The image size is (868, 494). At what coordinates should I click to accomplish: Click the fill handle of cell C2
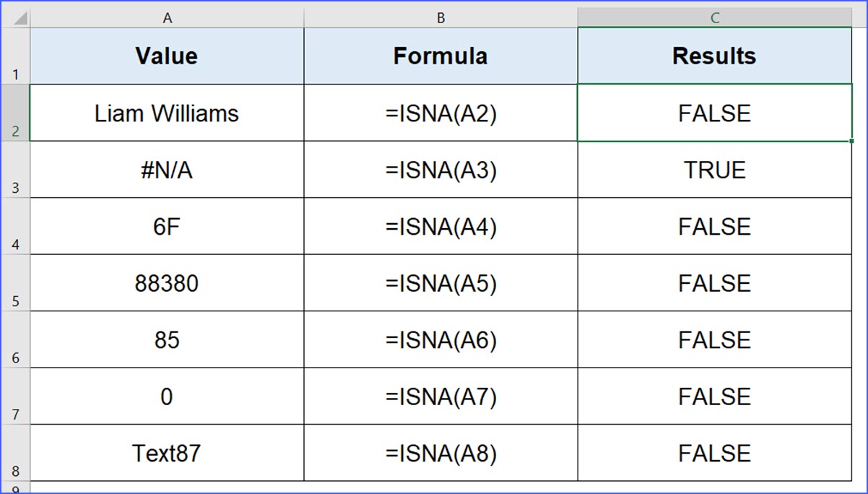(x=852, y=142)
